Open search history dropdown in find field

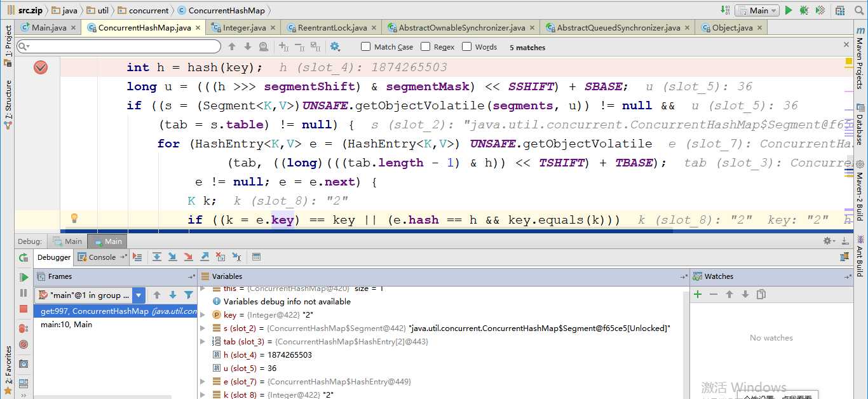[x=24, y=46]
